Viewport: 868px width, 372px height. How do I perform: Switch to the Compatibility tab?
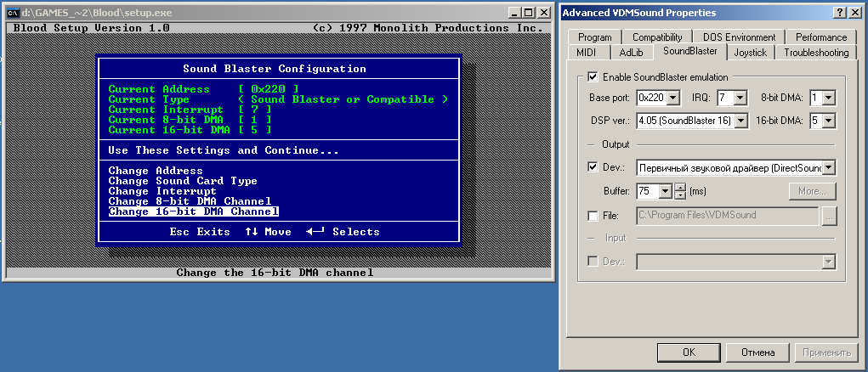(x=657, y=37)
